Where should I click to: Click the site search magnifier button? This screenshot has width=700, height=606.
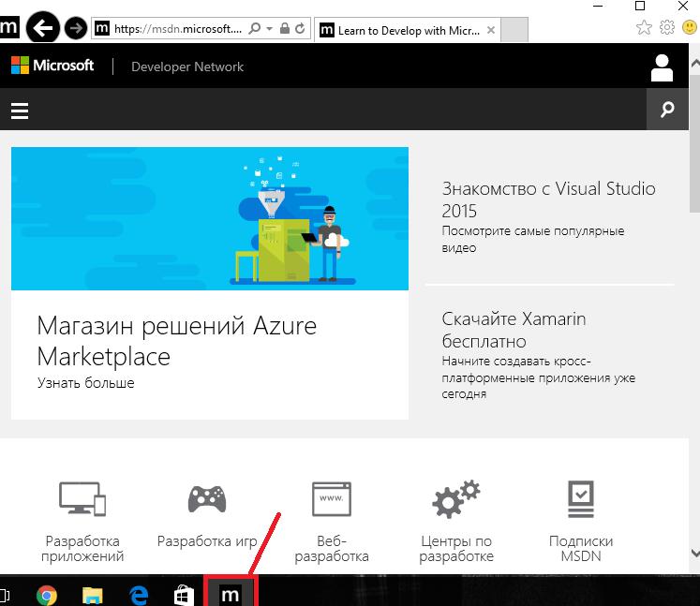pyautogui.click(x=667, y=109)
